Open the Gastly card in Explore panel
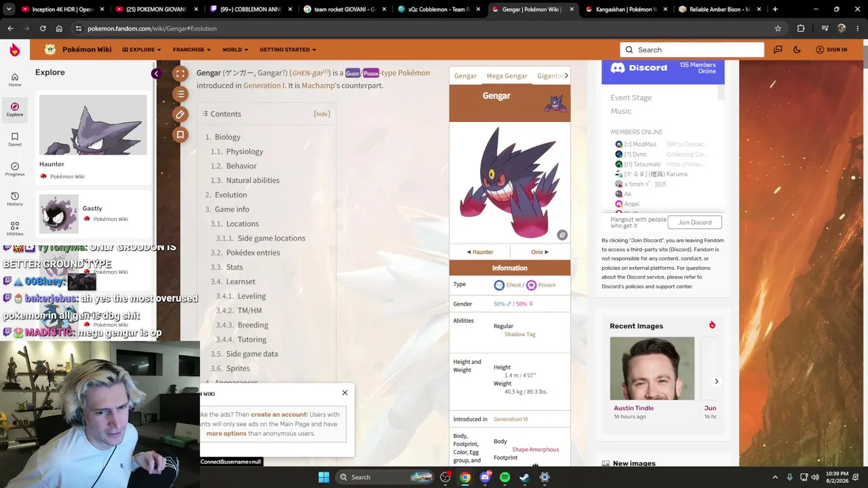868x488 pixels. click(x=93, y=213)
